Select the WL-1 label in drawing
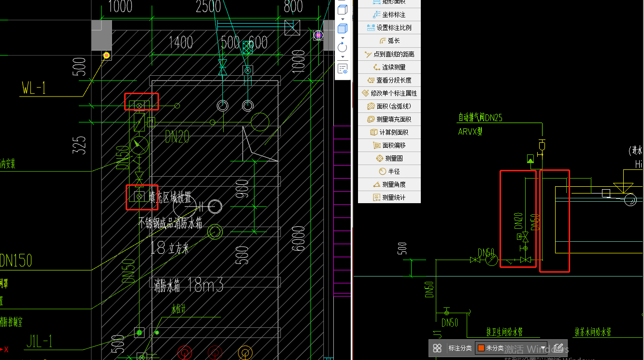This screenshot has width=644, height=360. [34, 88]
